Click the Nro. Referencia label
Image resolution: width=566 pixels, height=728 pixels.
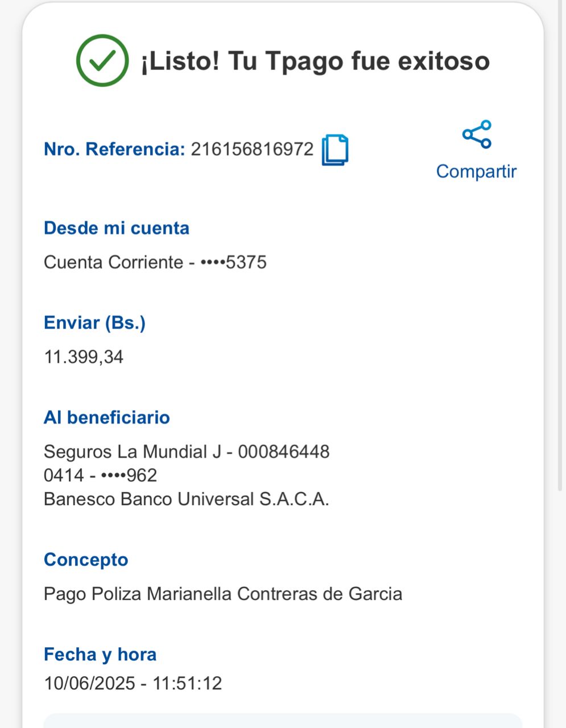[114, 149]
